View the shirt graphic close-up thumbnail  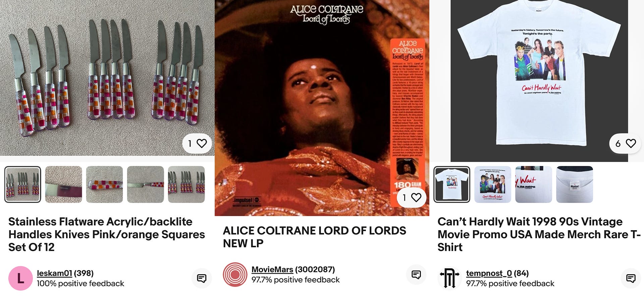pos(493,184)
